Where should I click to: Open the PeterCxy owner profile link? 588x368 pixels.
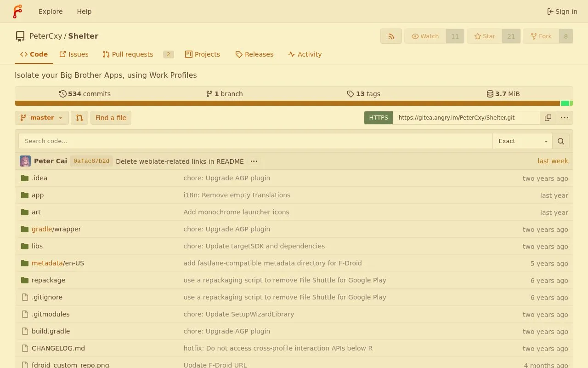45,36
